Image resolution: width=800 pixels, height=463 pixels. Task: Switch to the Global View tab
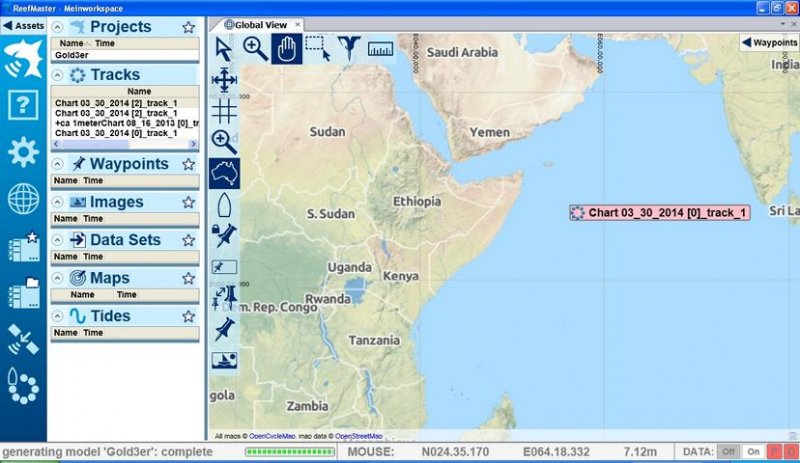click(x=257, y=24)
